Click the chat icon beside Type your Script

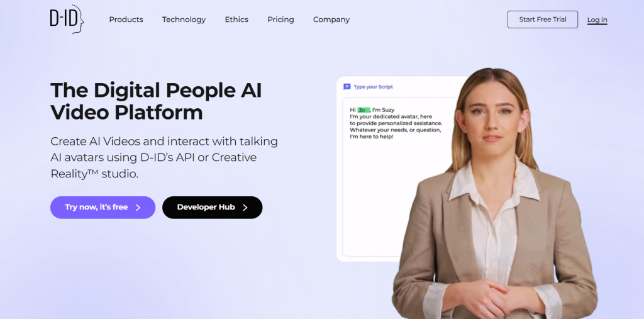[347, 87]
